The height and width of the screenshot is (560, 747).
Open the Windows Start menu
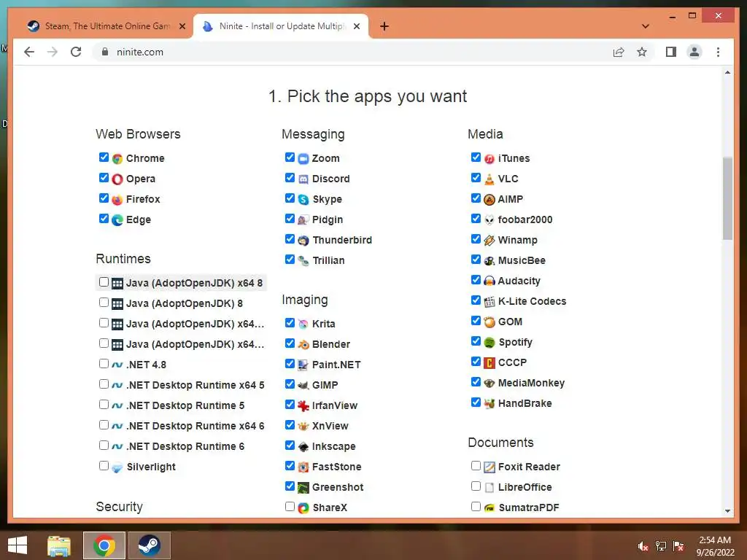pos(18,545)
